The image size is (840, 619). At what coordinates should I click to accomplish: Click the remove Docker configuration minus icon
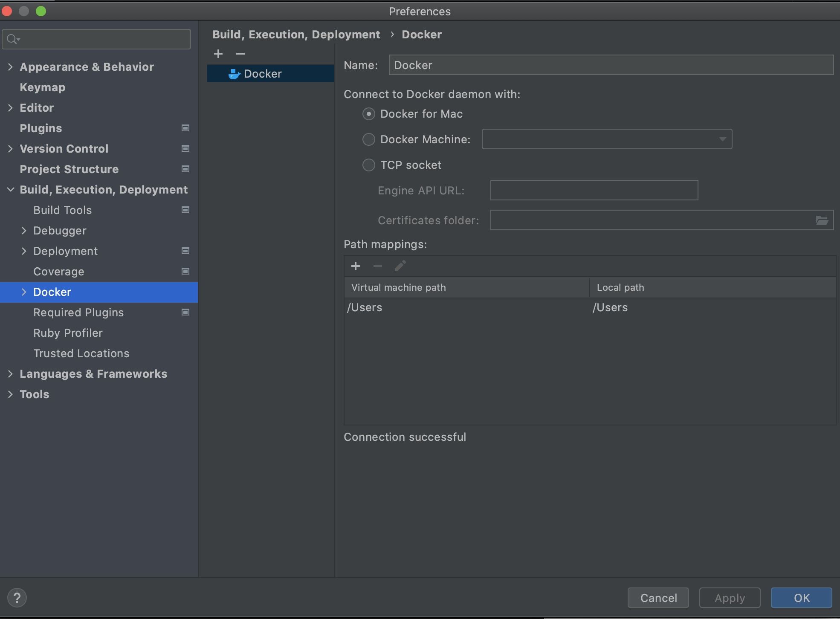240,54
